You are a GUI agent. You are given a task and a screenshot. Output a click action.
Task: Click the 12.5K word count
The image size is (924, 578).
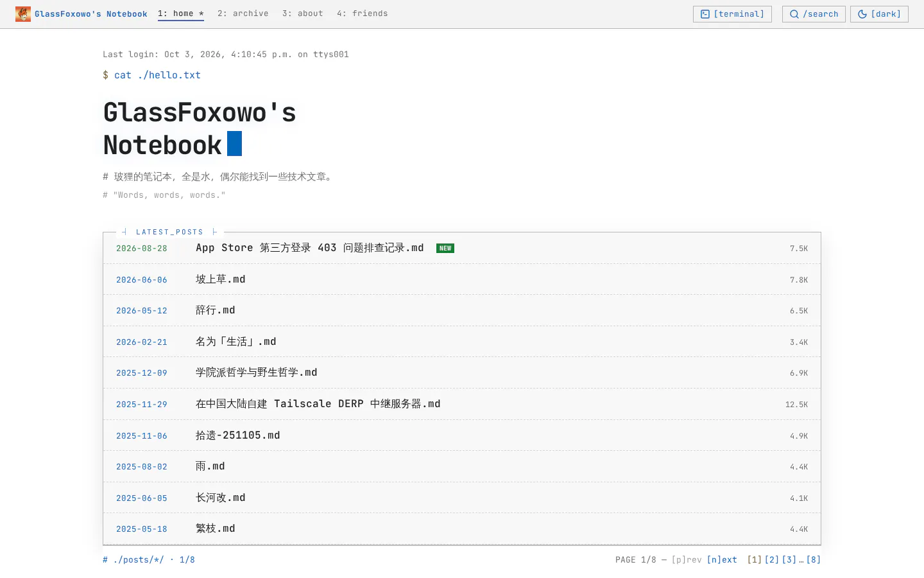click(x=797, y=405)
